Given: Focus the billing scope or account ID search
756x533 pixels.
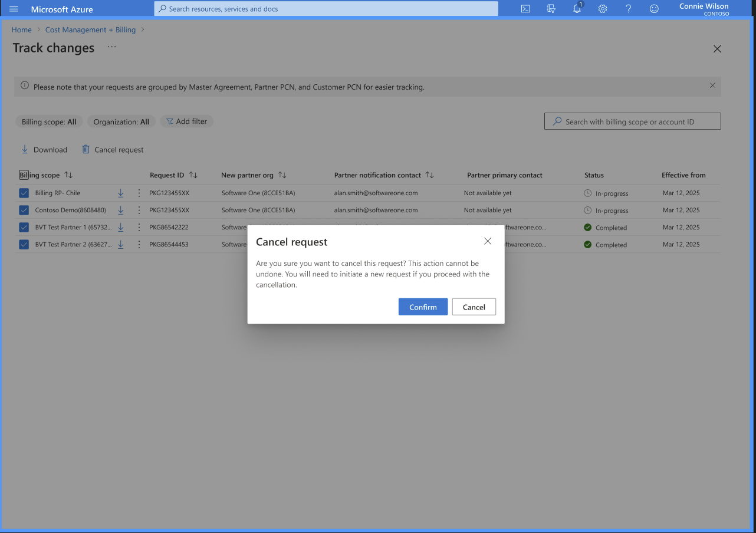Looking at the screenshot, I should (x=632, y=121).
